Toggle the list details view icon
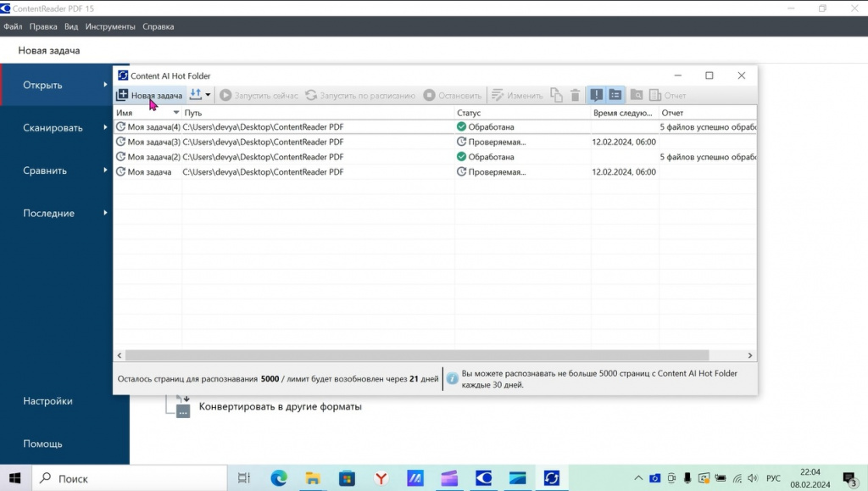 615,95
